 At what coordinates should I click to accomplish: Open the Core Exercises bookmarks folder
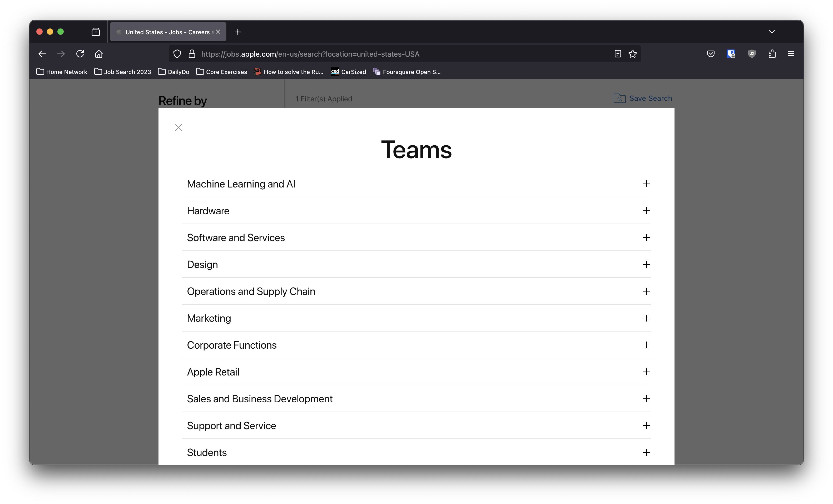(x=221, y=72)
